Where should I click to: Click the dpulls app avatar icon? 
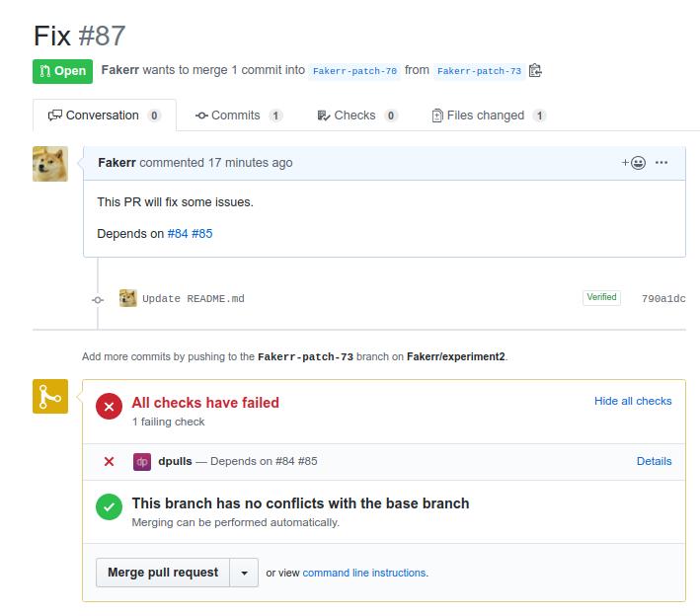coord(142,461)
